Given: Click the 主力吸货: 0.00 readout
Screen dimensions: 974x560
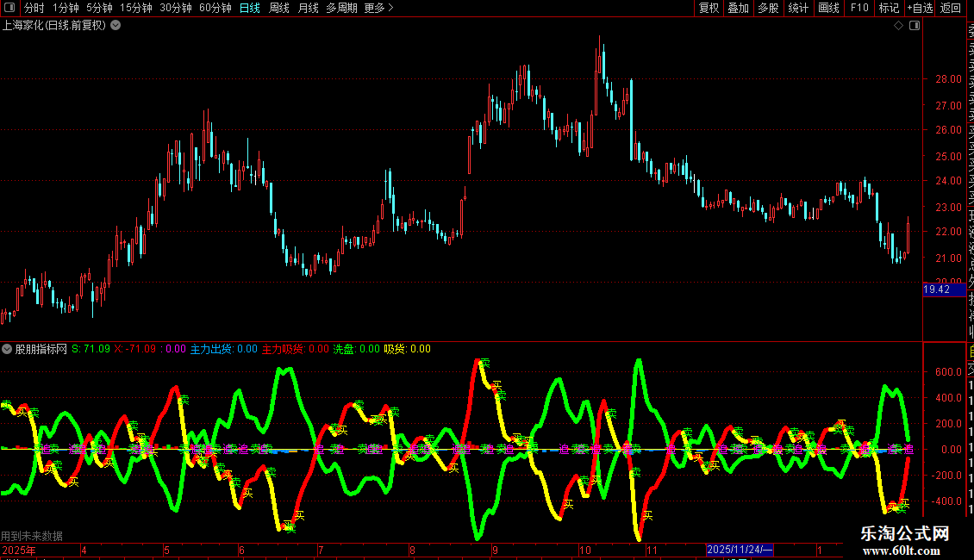Looking at the screenshot, I should [296, 349].
